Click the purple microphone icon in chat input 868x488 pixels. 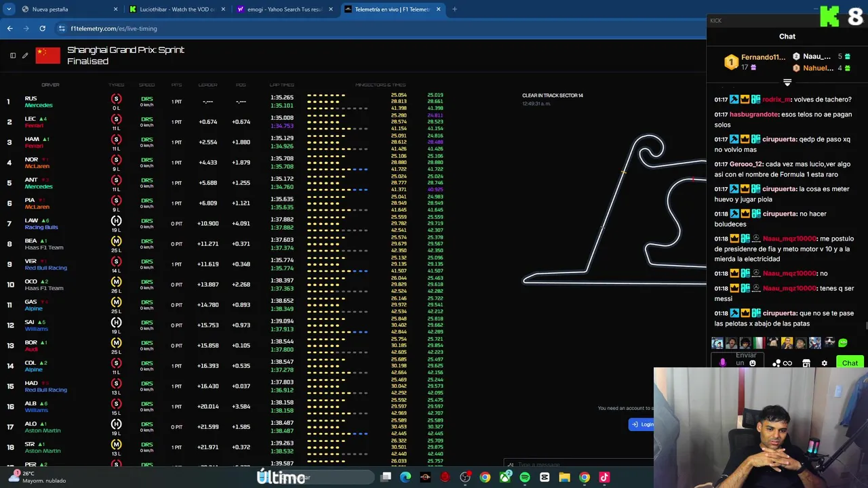coord(722,363)
